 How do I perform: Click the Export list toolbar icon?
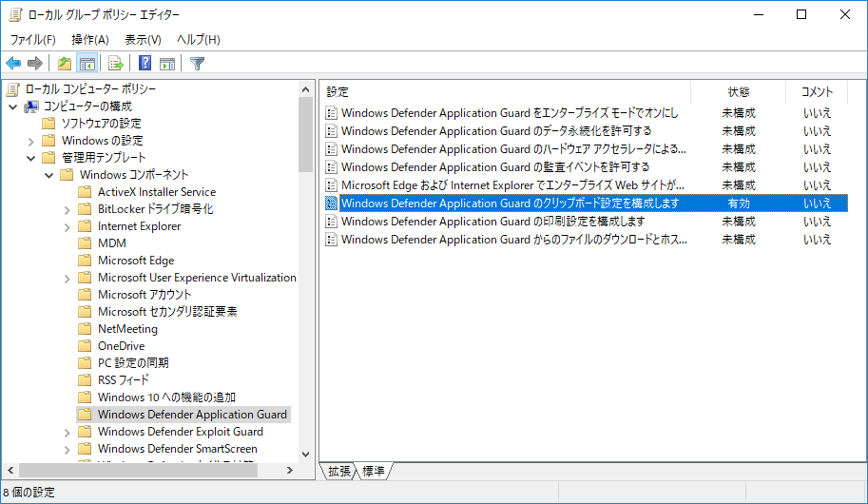(116, 64)
